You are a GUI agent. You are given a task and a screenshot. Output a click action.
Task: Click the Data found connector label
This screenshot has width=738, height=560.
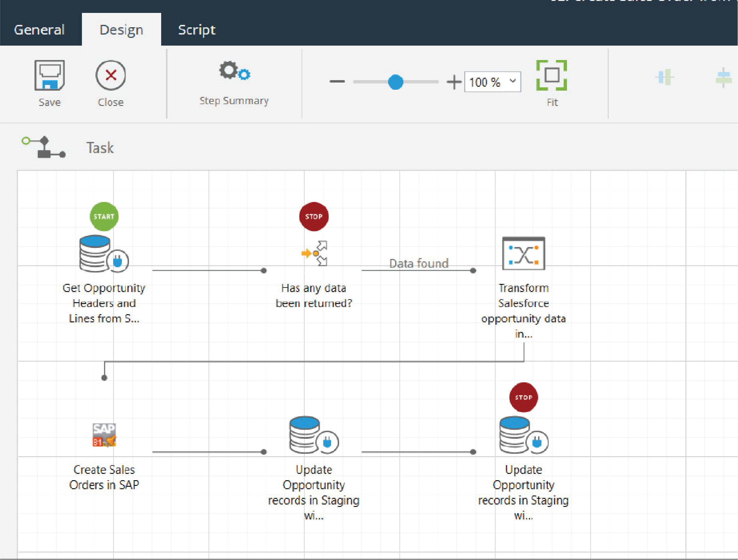coord(419,263)
